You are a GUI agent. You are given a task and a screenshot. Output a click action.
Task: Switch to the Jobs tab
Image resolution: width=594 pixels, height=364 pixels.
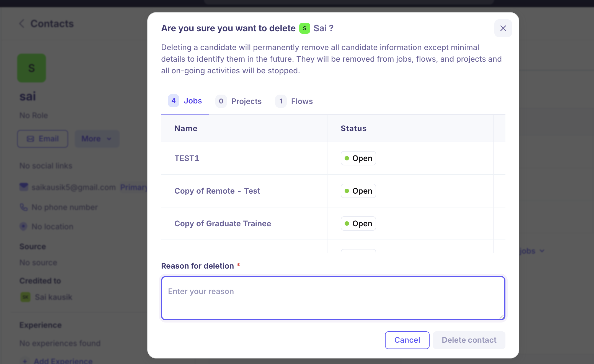[185, 101]
